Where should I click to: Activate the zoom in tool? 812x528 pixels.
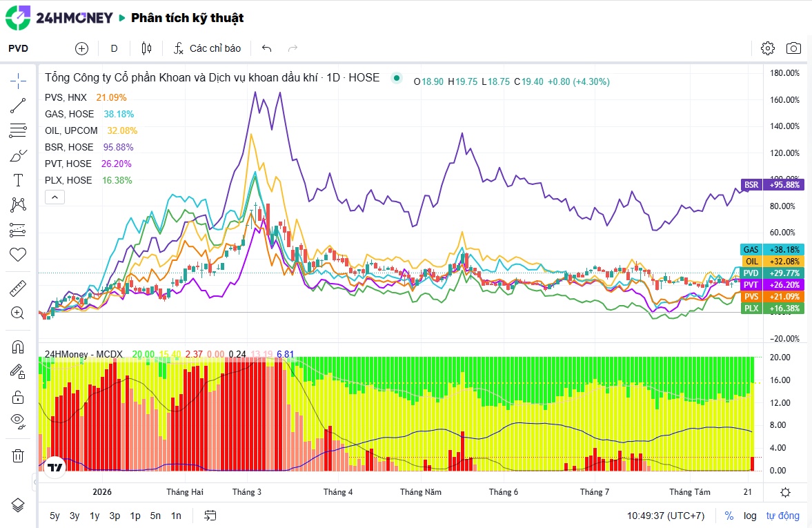click(18, 313)
